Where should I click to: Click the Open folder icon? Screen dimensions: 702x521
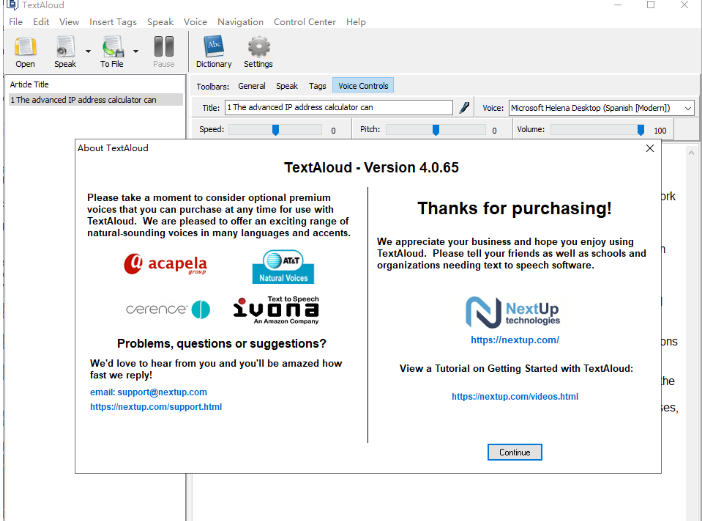pos(25,48)
